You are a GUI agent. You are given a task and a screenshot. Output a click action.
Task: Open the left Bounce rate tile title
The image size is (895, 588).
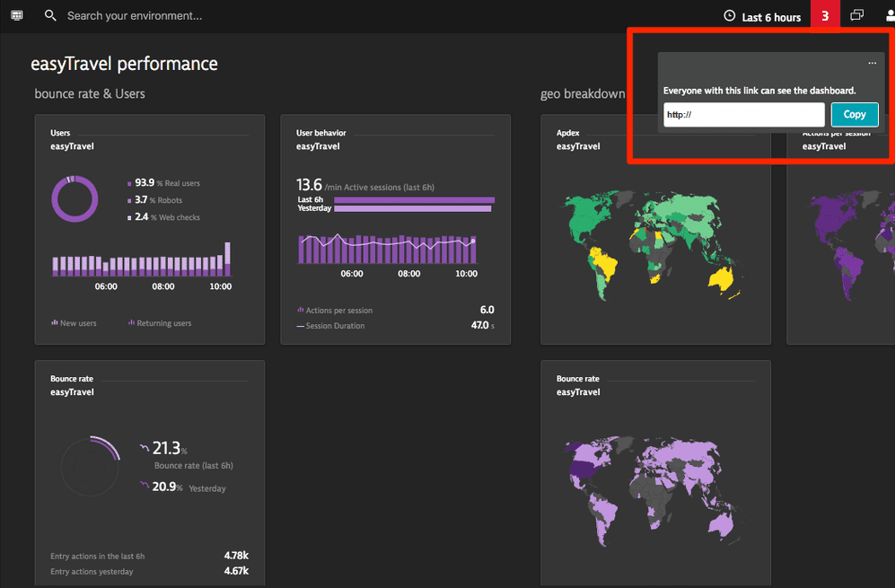click(x=71, y=379)
